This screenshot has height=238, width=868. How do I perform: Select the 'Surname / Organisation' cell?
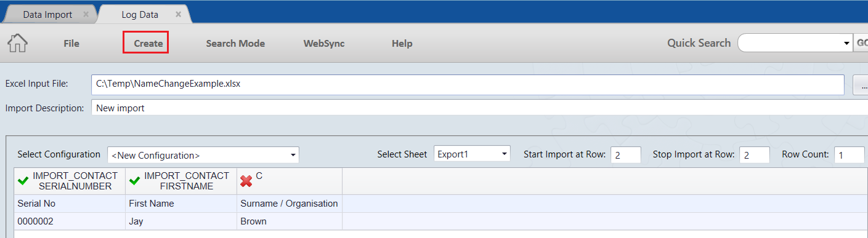290,204
